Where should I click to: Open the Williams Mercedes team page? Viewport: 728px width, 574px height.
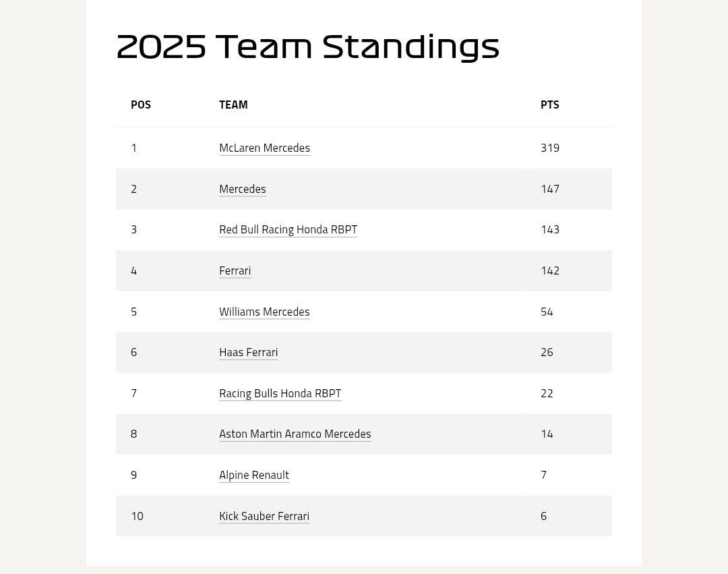pyautogui.click(x=264, y=312)
